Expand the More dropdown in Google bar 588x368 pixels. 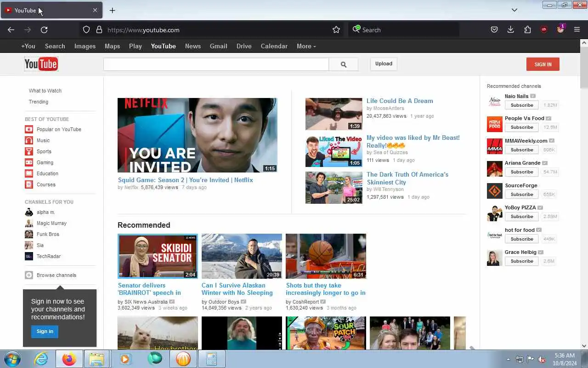[306, 46]
